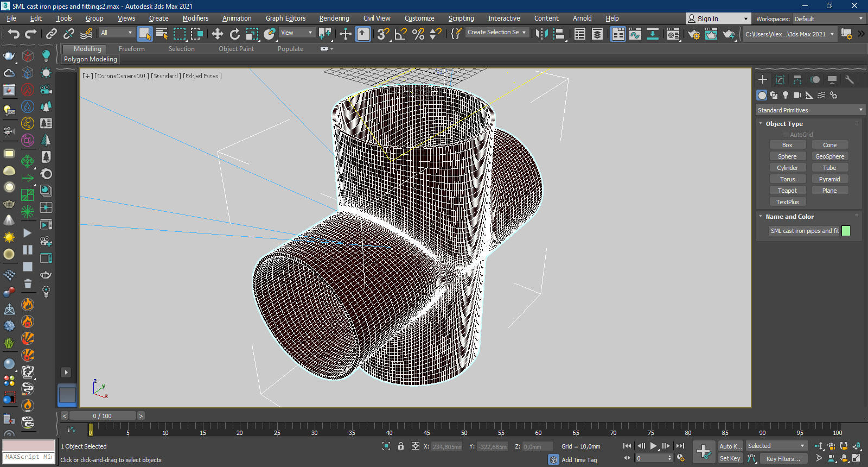Image resolution: width=868 pixels, height=467 pixels.
Task: Select the Space Warps category icon
Action: pos(821,95)
